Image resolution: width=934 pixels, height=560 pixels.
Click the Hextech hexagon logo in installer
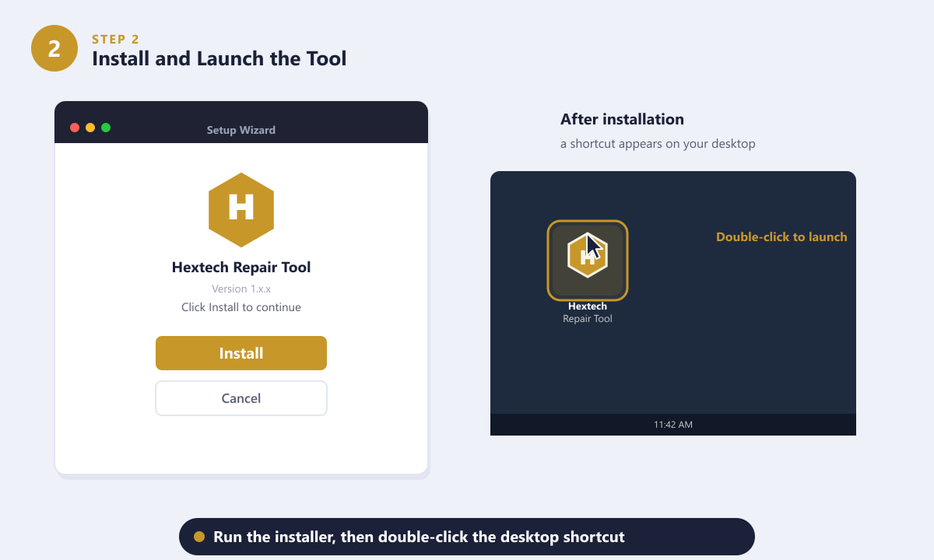click(241, 210)
